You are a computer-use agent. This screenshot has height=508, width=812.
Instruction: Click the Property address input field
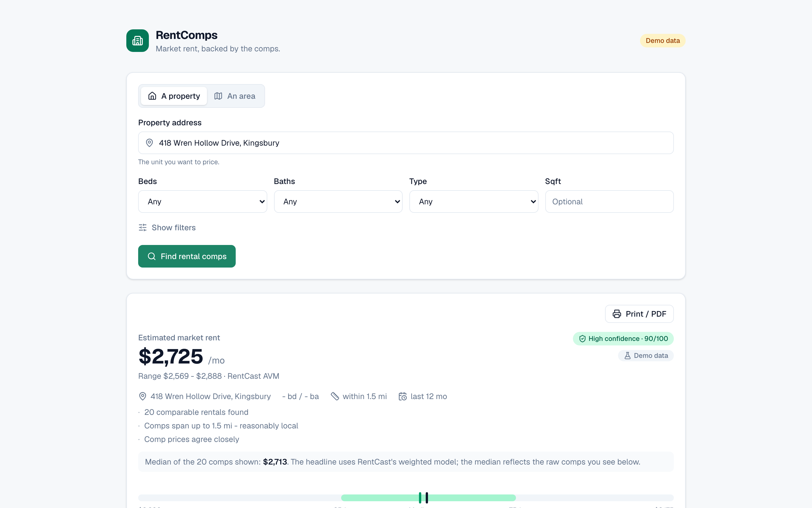coord(406,143)
